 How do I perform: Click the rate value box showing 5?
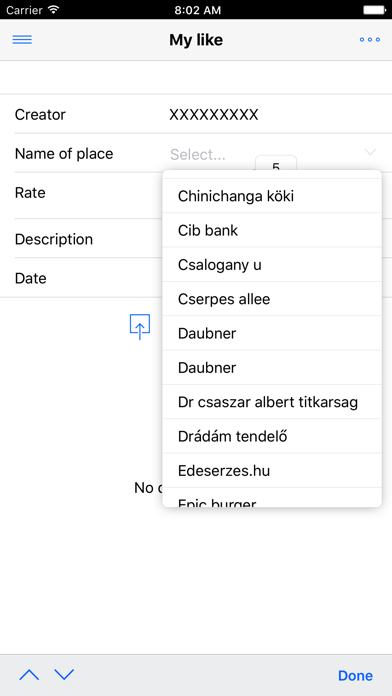[x=276, y=162]
